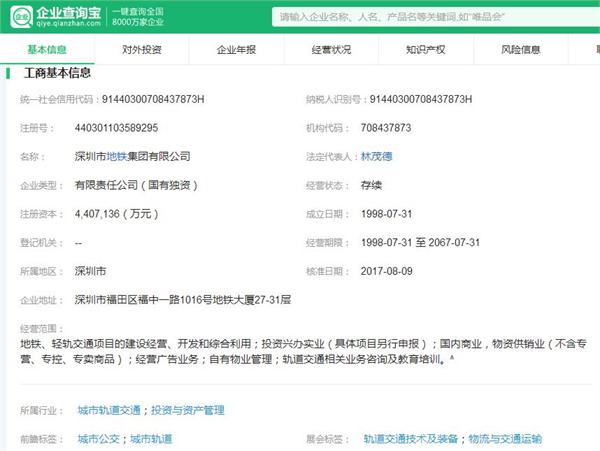This screenshot has width=600, height=451.
Task: View the 风险信息 tab
Action: coord(521,50)
